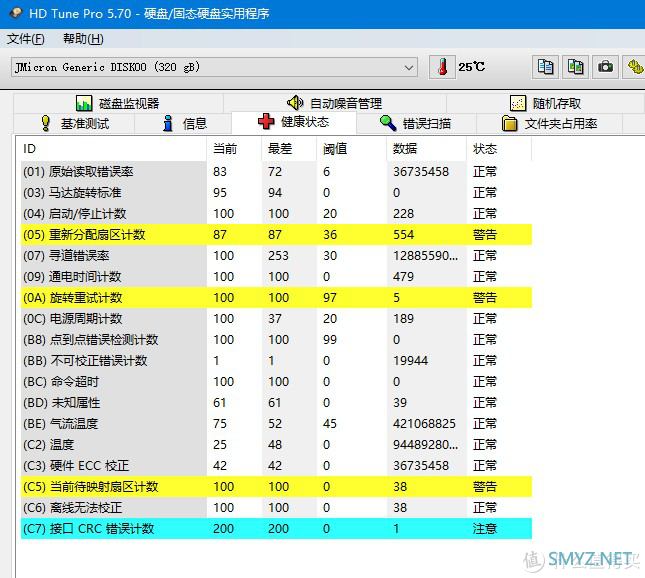Screen dimensions: 645x578
Task: Click the copy screenshot to clipboard icon
Action: coord(575,67)
